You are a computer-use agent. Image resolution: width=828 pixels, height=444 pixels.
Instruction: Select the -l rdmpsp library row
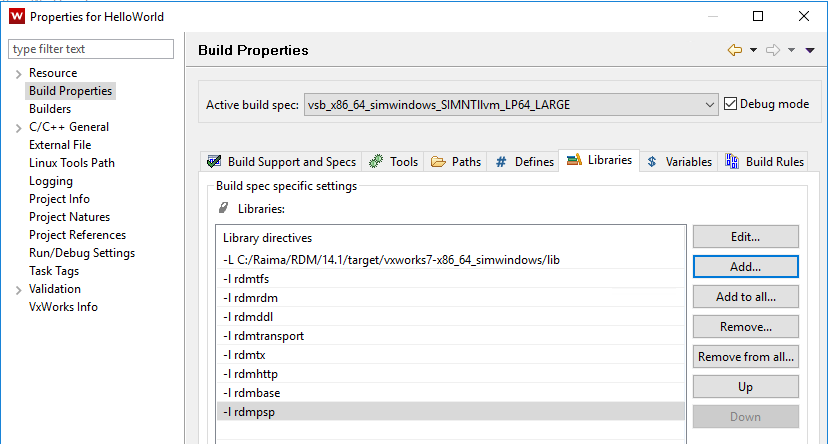click(x=451, y=412)
